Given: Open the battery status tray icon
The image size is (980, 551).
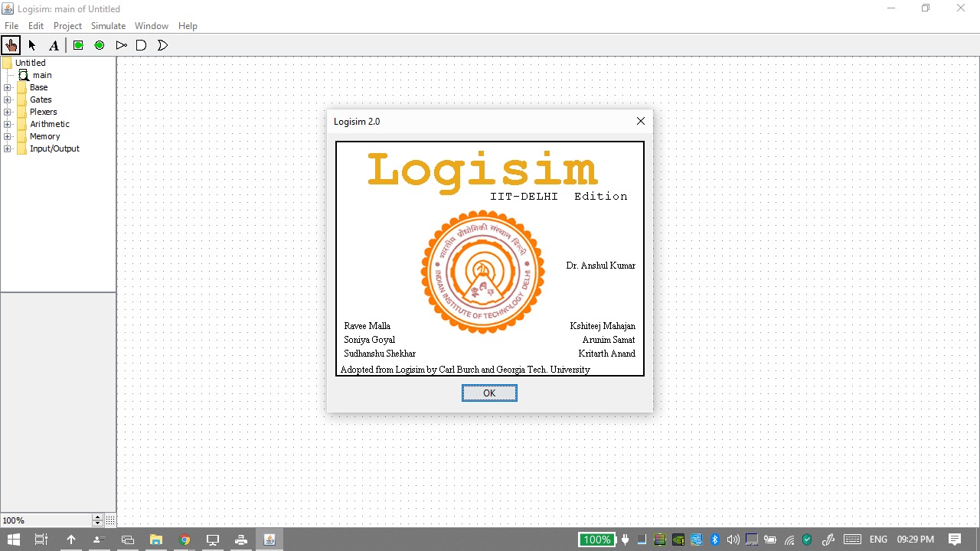Looking at the screenshot, I should click(770, 540).
